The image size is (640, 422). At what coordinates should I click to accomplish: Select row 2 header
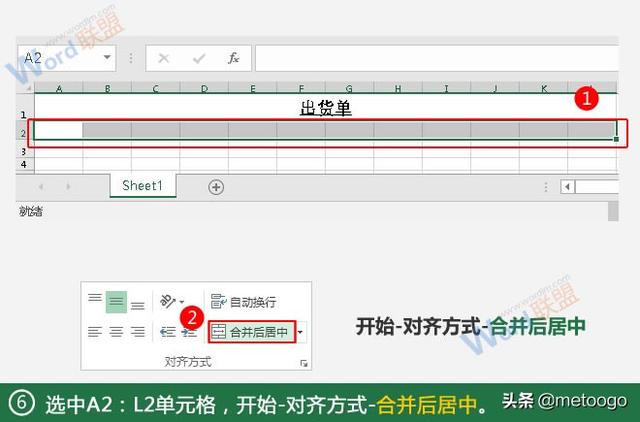click(x=24, y=133)
